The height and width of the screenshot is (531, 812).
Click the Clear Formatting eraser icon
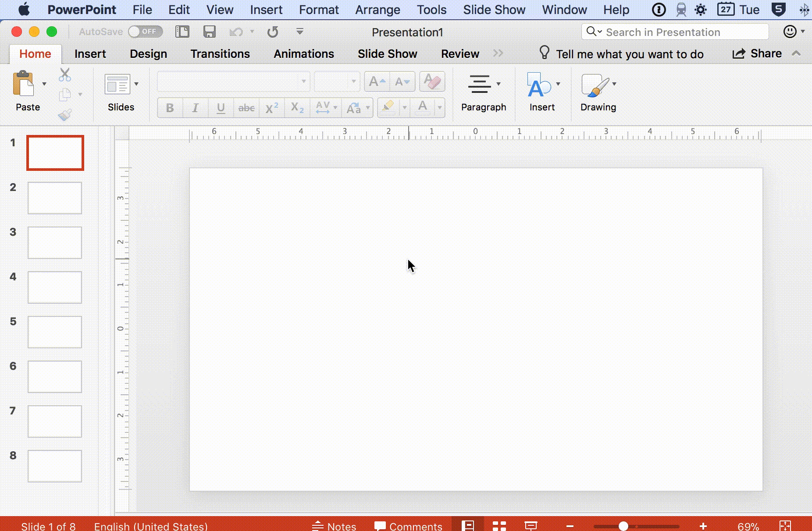pyautogui.click(x=431, y=81)
